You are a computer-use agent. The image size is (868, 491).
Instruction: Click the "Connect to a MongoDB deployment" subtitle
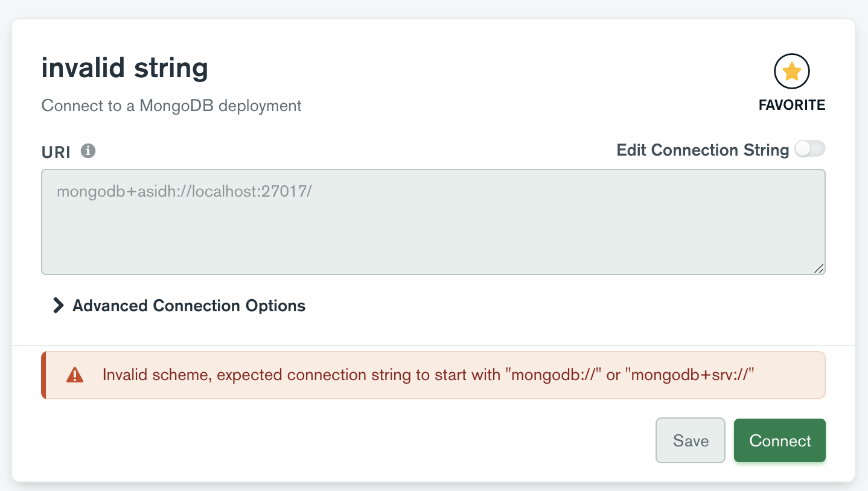[x=171, y=106]
